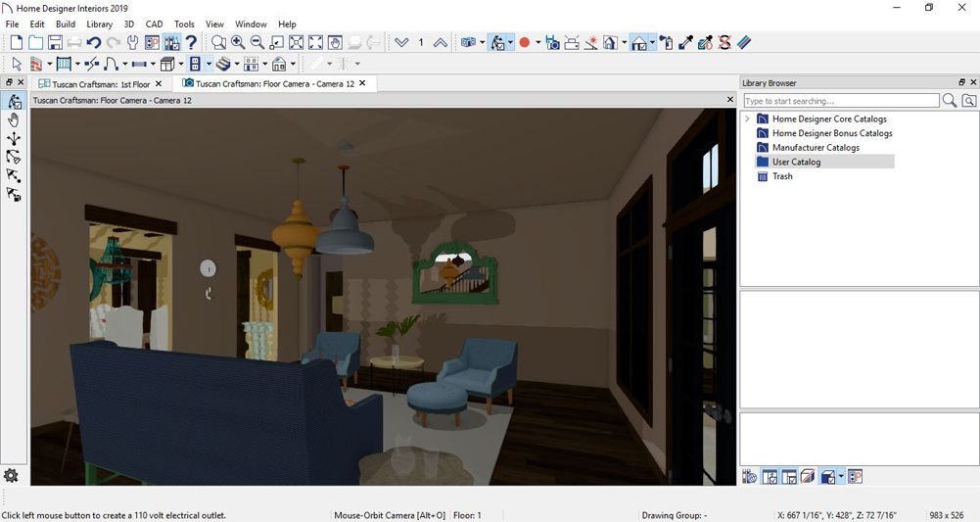Toggle the blue cube-with-checkmark preview button
This screenshot has width=980, height=522.
(x=827, y=477)
